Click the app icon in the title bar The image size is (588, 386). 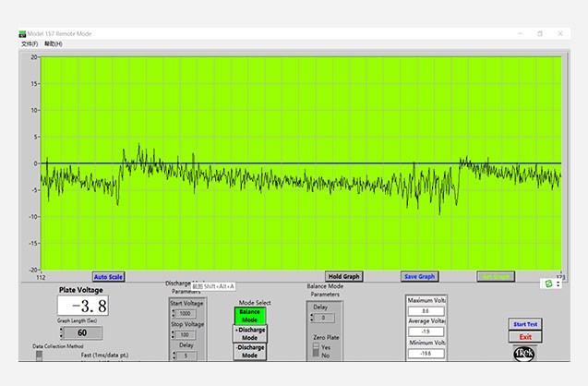[22, 33]
